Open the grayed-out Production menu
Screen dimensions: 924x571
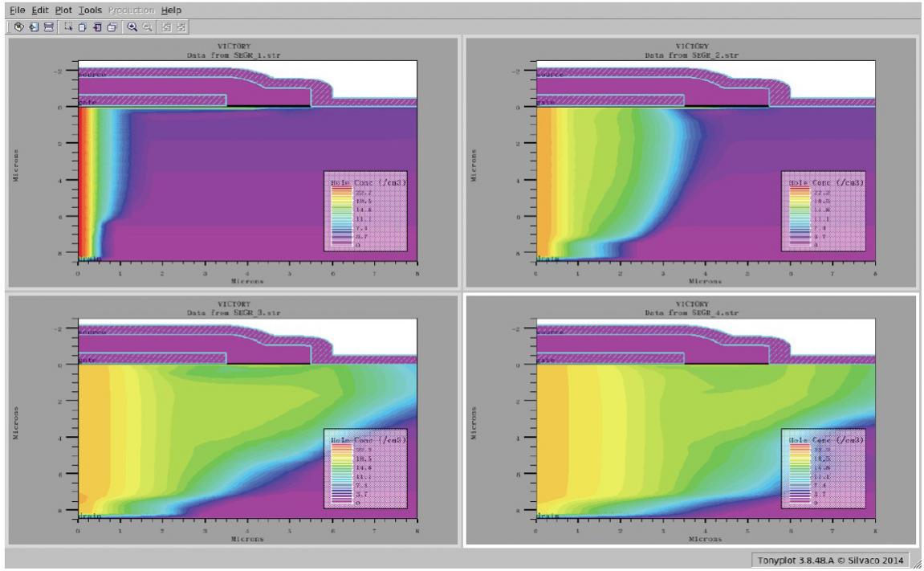[x=131, y=10]
